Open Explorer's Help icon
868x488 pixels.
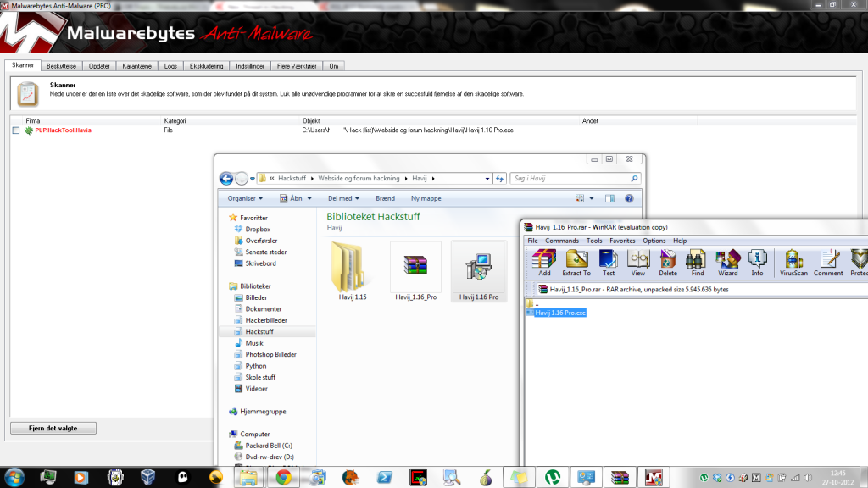point(629,198)
